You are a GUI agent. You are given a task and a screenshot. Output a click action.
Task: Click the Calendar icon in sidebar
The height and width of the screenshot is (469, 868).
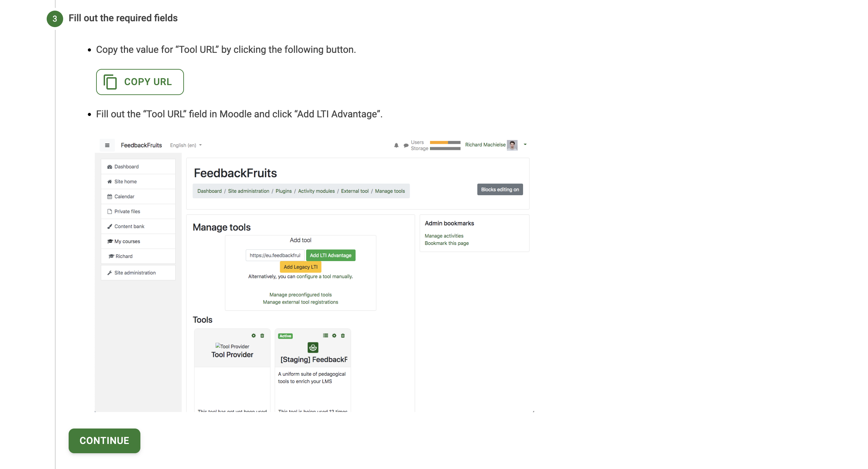tap(109, 197)
